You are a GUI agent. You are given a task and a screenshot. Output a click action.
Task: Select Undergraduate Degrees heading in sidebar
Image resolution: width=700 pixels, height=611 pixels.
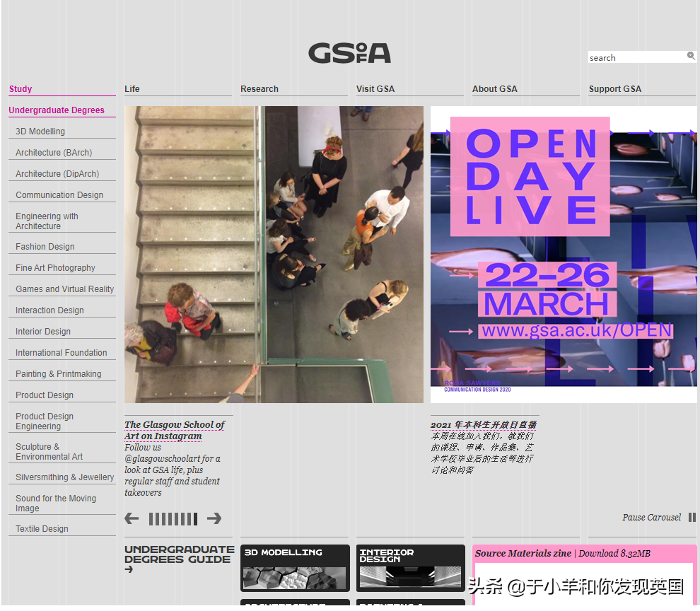[57, 110]
